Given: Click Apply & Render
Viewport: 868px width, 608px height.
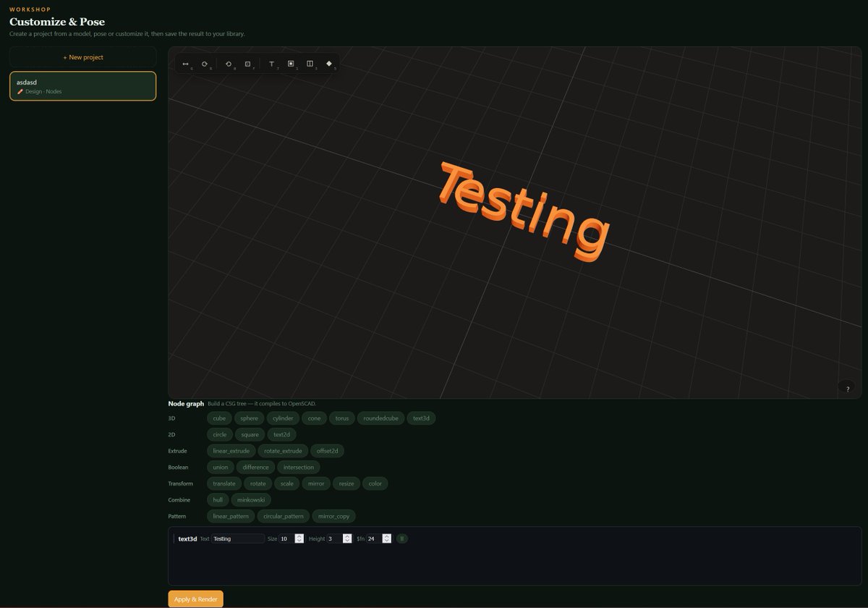Looking at the screenshot, I should coord(196,599).
